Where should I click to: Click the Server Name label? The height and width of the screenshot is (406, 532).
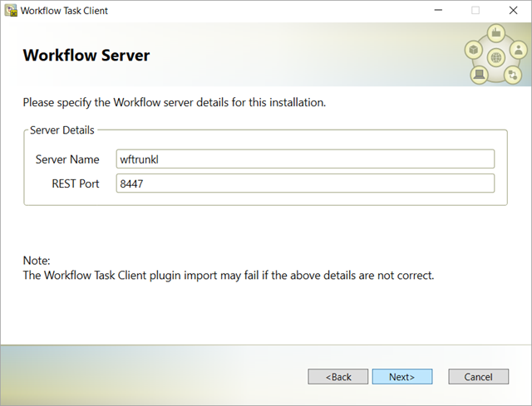(x=67, y=159)
